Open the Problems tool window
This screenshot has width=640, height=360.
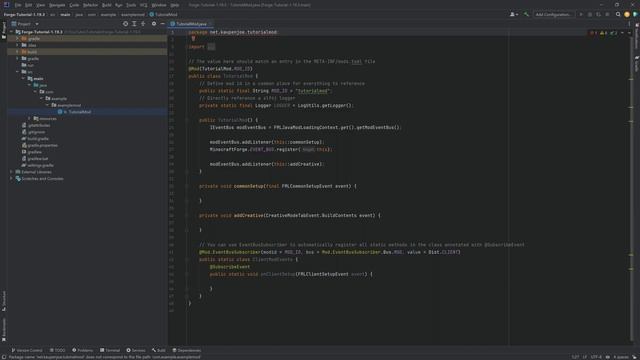[82, 350]
